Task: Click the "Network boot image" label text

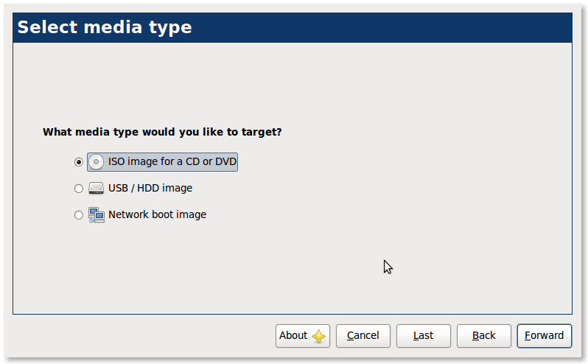Action: coord(157,214)
